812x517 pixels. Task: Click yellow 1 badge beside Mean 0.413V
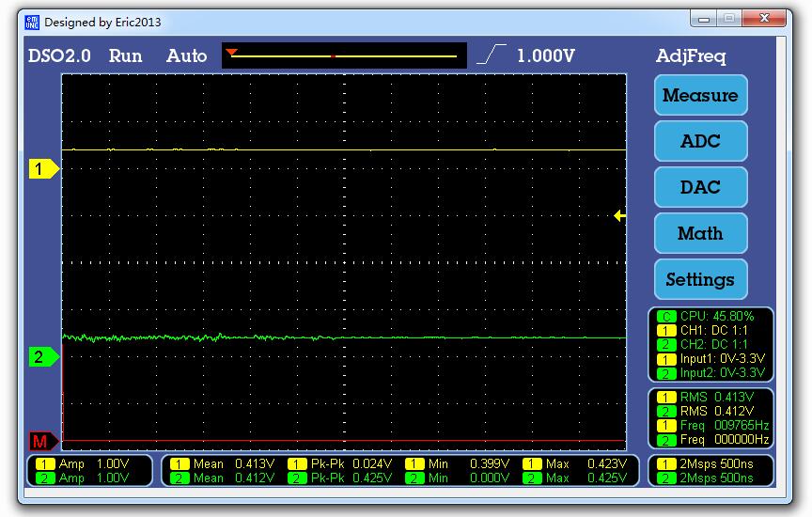pos(180,464)
